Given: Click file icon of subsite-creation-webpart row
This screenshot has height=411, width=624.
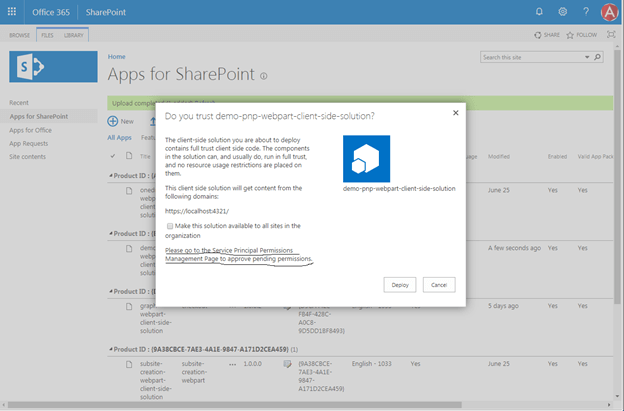Looking at the screenshot, I should coord(129,364).
